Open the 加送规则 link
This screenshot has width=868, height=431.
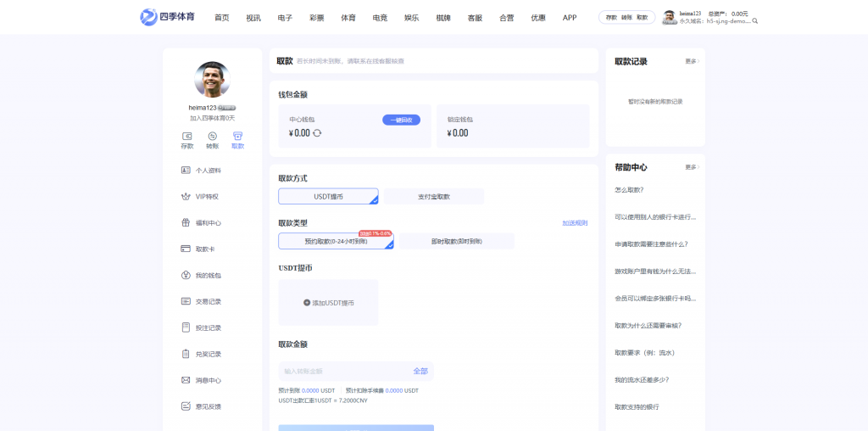pos(574,223)
